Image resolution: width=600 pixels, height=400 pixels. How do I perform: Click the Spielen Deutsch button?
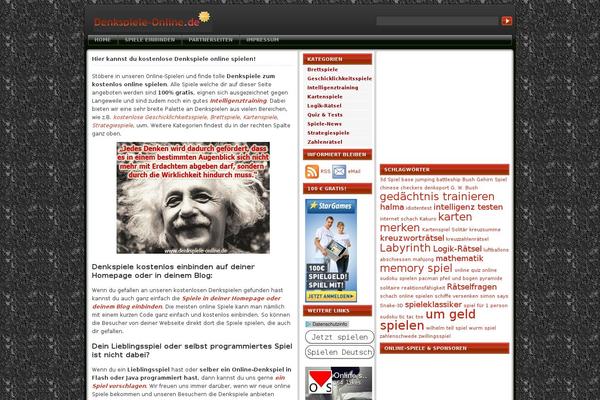[x=339, y=352]
